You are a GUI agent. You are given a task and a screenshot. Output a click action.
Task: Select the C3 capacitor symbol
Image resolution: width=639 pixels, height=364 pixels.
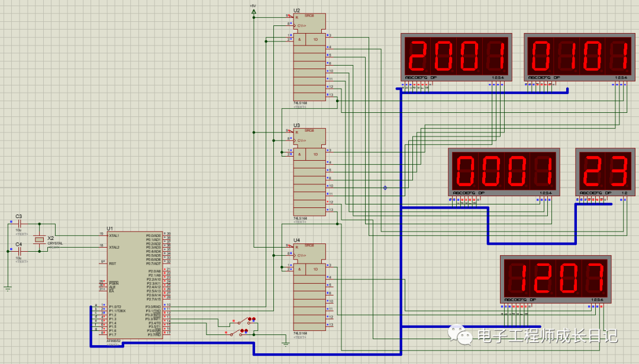[x=20, y=224]
